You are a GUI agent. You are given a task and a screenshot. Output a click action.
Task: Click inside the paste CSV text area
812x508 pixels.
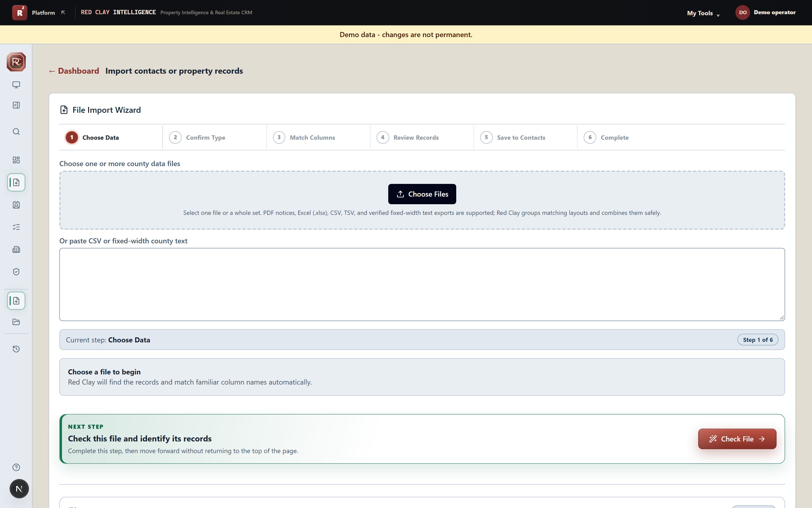(x=422, y=284)
